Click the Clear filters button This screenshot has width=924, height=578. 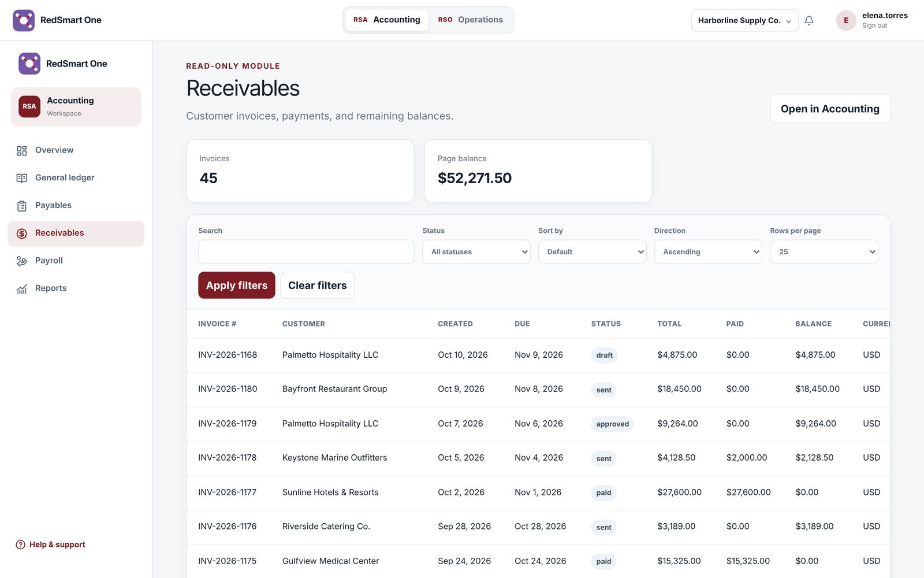[x=318, y=285]
